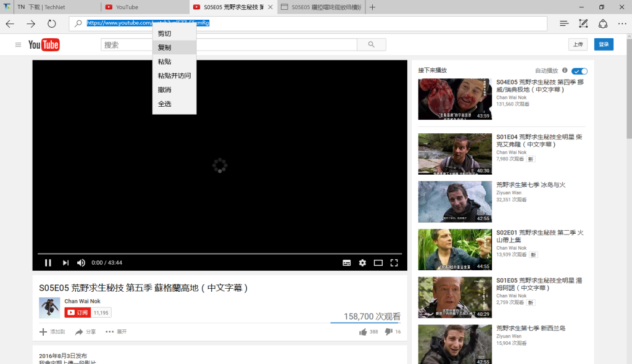
Task: Choose 撤消 in the context menu
Action: point(175,90)
